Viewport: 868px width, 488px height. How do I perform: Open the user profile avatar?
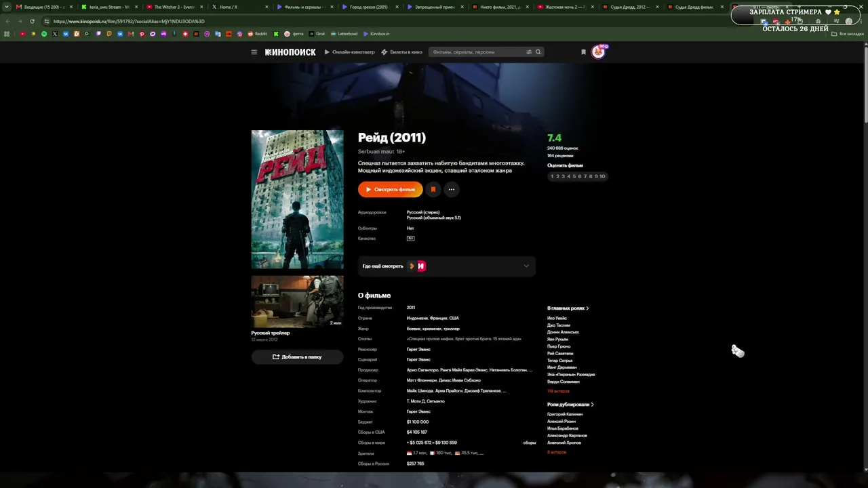point(598,52)
